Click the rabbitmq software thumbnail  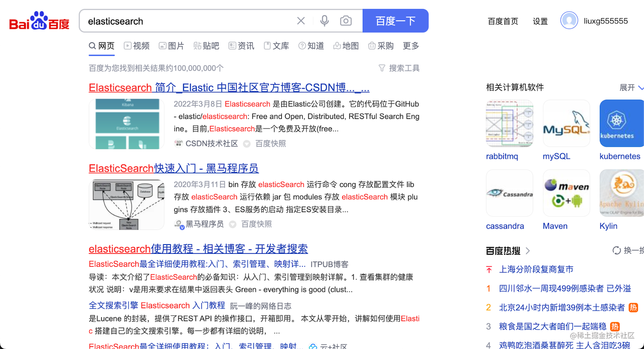(510, 123)
